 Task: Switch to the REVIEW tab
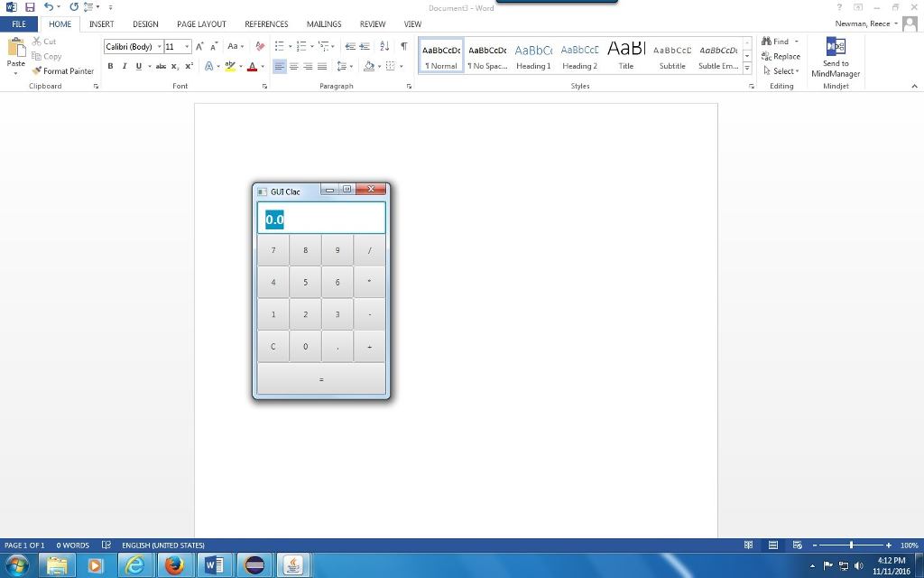pos(373,24)
